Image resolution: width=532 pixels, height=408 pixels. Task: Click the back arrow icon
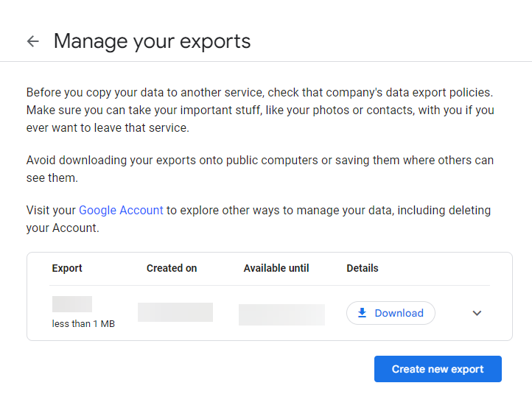coord(32,41)
